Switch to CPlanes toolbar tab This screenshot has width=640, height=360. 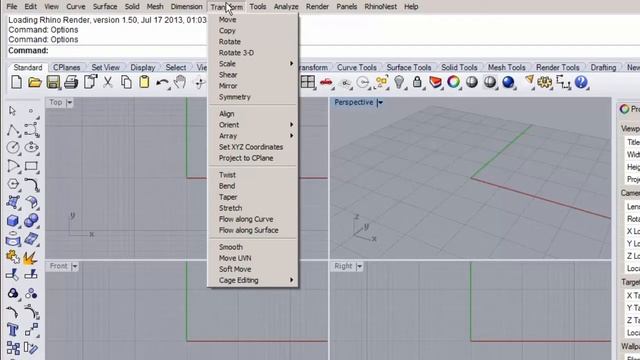click(x=67, y=67)
